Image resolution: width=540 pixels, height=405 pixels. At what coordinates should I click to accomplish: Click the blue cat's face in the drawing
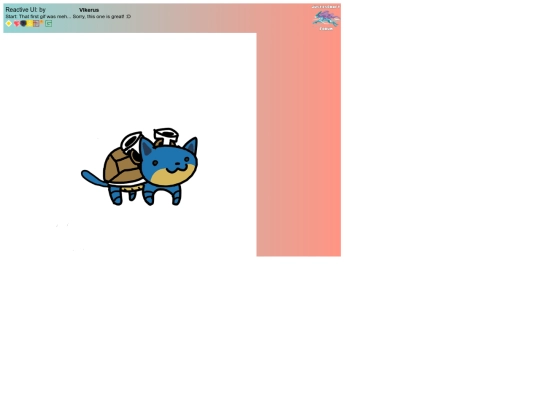click(169, 165)
